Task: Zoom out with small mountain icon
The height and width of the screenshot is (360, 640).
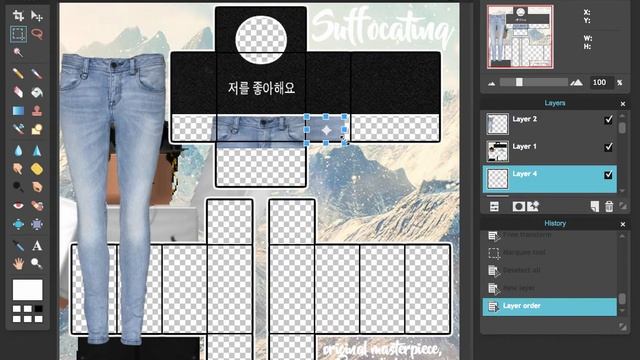Action: point(491,83)
